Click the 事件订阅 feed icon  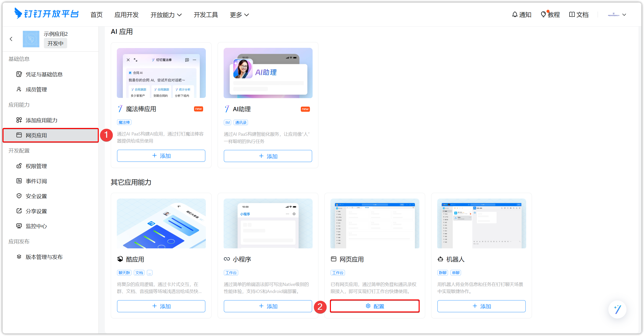coord(19,181)
